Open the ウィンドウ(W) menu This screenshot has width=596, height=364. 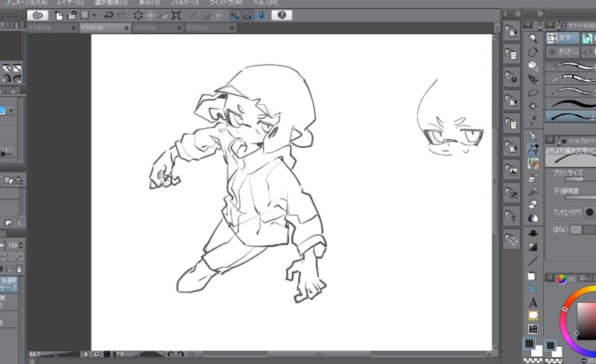coord(226,3)
